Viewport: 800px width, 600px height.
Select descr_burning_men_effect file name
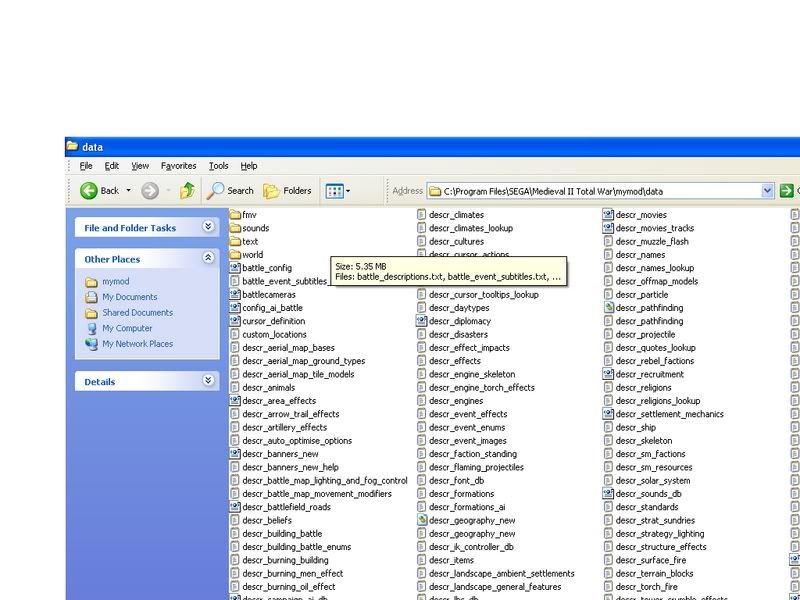point(293,573)
